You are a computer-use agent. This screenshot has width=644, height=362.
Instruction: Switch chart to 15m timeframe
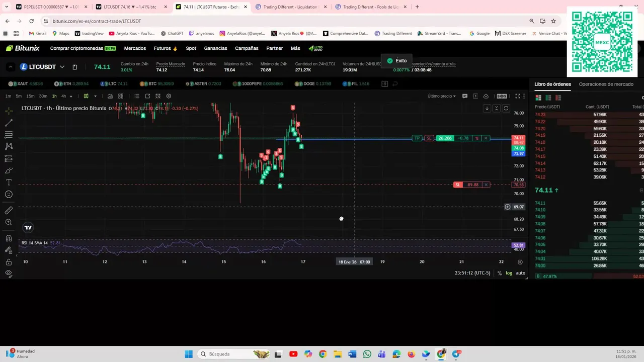(x=30, y=96)
